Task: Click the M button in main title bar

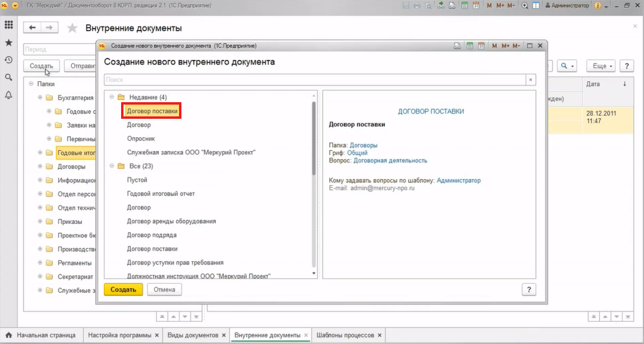Action: coord(490,6)
